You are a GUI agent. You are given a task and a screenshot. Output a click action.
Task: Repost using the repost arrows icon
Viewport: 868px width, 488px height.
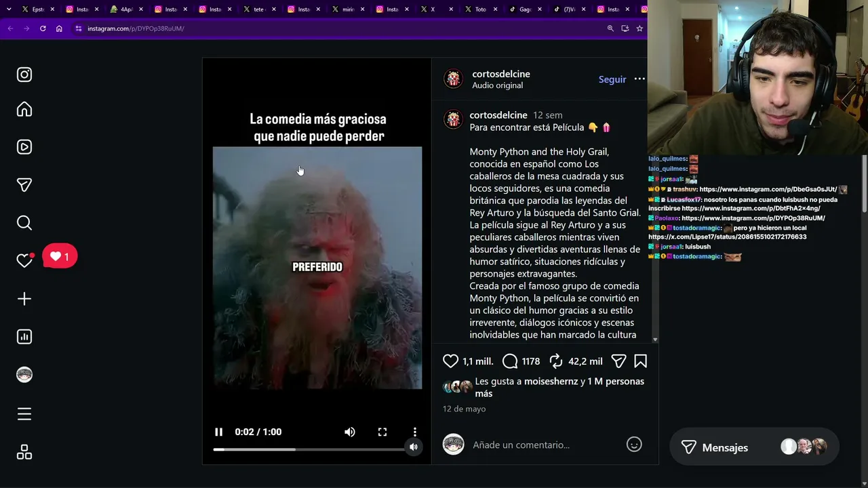(x=556, y=361)
